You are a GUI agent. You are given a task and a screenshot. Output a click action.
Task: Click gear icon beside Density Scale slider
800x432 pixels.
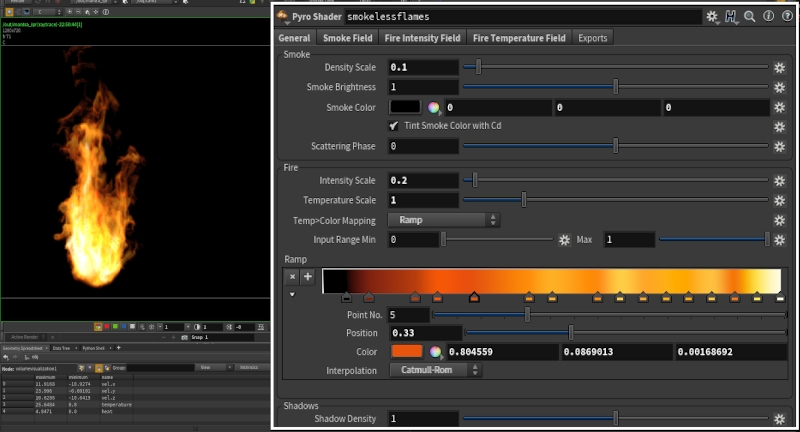tap(779, 68)
